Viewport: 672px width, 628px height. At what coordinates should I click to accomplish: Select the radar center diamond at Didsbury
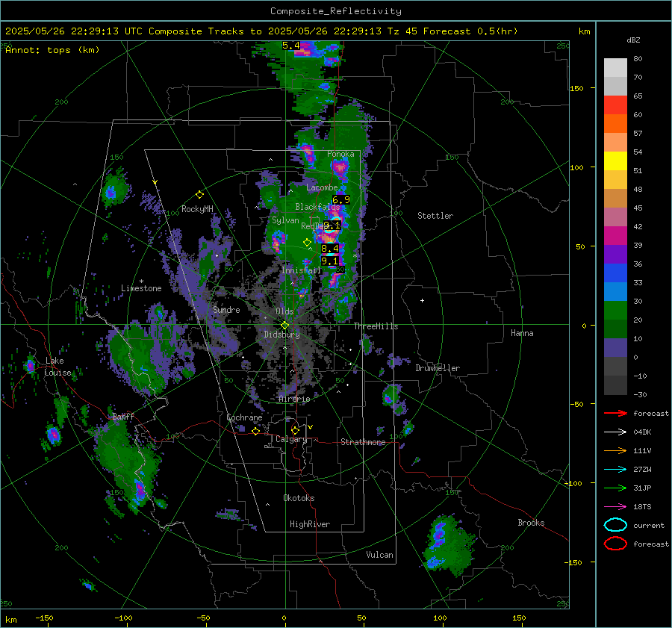(x=284, y=326)
